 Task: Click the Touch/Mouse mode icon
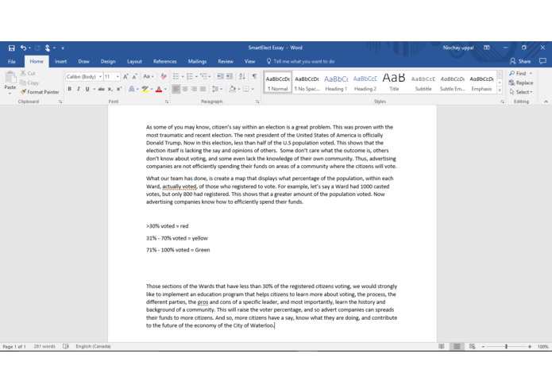point(47,48)
